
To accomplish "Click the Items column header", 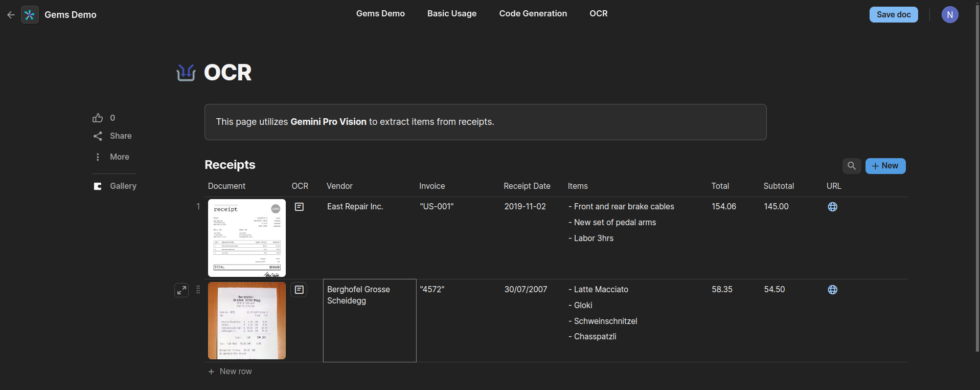I will point(578,186).
